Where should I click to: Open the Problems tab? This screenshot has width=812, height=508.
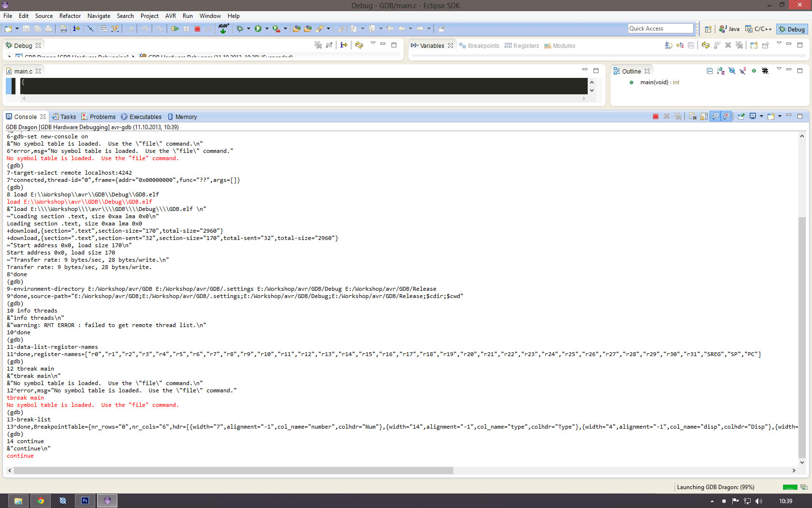[x=99, y=117]
